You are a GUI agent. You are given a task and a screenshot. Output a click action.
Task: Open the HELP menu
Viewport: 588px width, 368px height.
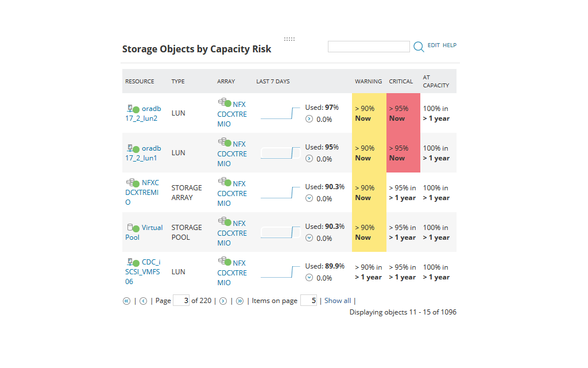click(449, 45)
